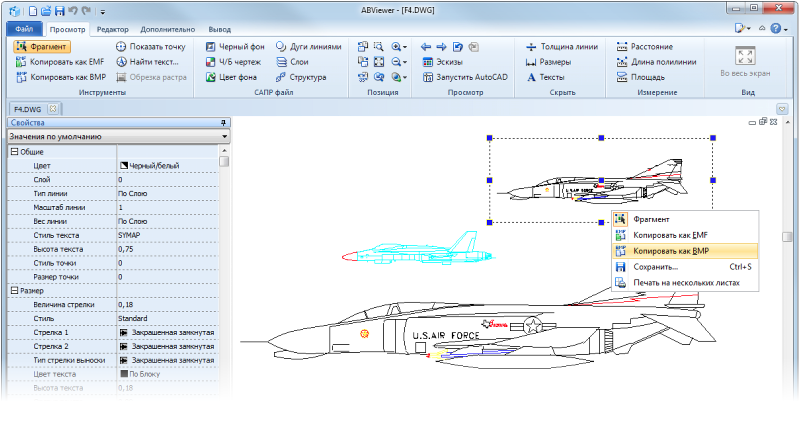This screenshot has height=424, width=800.
Task: Click Тип стрелки выноски value
Action: [x=168, y=360]
